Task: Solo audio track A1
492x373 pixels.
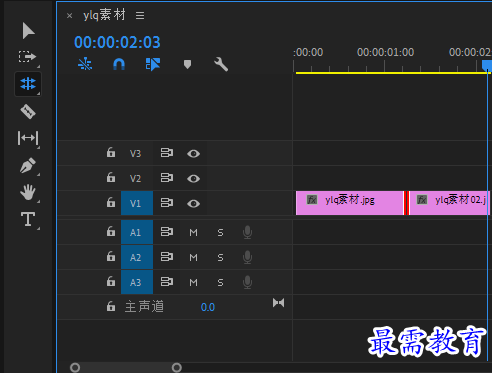Action: pos(220,233)
